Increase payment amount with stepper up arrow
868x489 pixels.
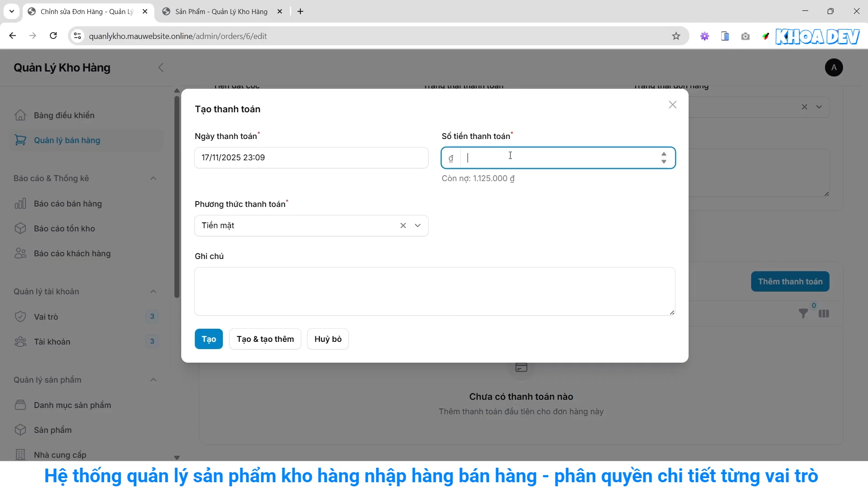(664, 154)
